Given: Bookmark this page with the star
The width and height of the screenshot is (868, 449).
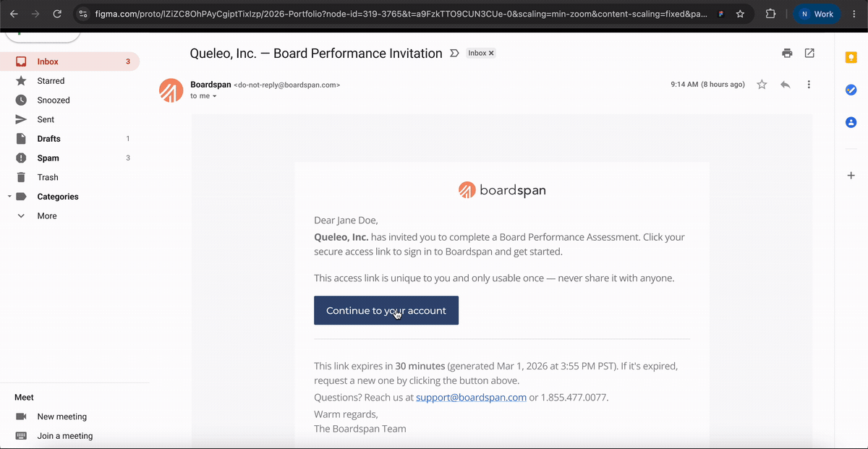Looking at the screenshot, I should 740,14.
